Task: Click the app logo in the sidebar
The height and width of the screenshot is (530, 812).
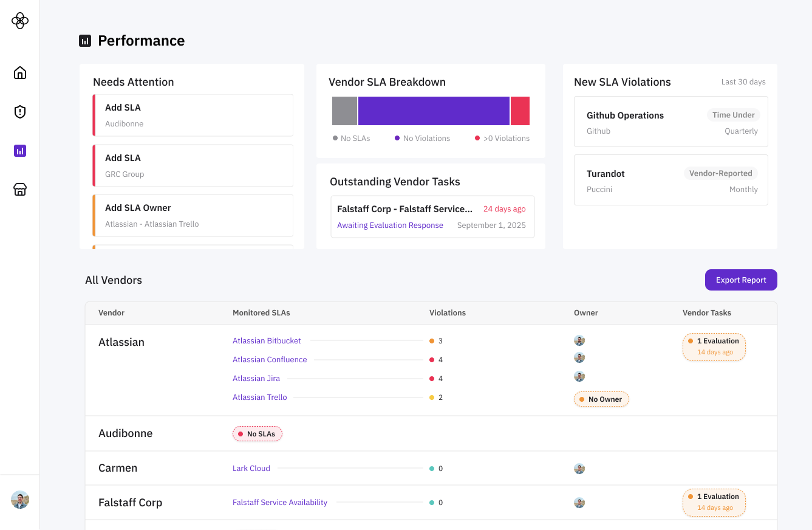Action: tap(20, 21)
